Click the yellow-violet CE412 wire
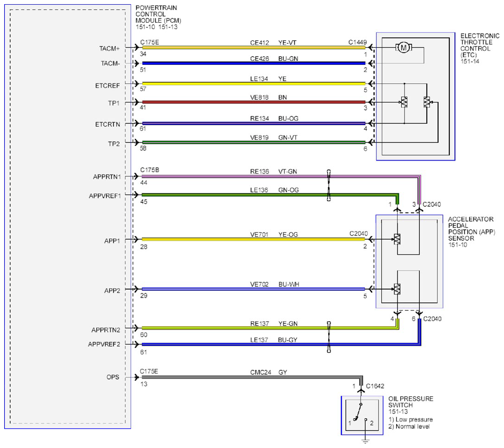The image size is (504, 448). (254, 48)
